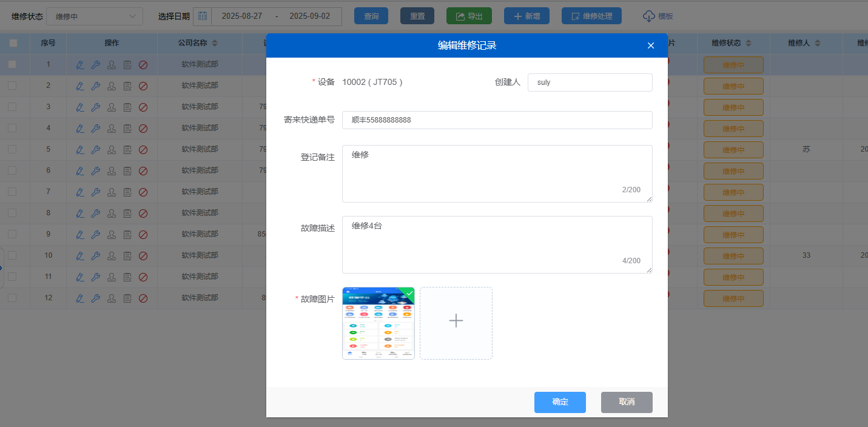This screenshot has height=427, width=868.
Task: Click the 确定 button in the dialog
Action: click(x=560, y=402)
